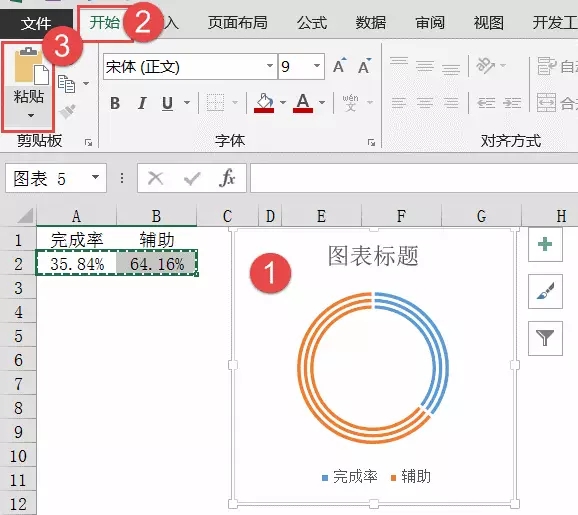Click the Merge and Center icon
The width and height of the screenshot is (578, 515).
(x=546, y=102)
